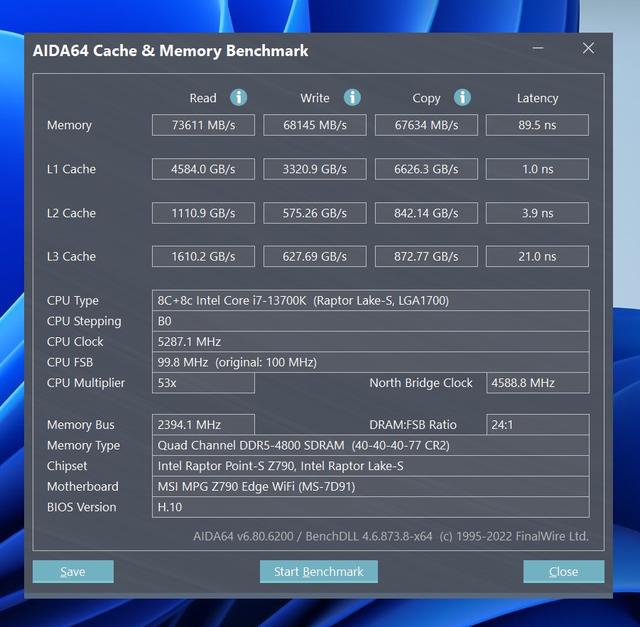The height and width of the screenshot is (627, 640).
Task: Click the Motherboard field MSI MPG Z790 Edge
Action: pyautogui.click(x=371, y=487)
